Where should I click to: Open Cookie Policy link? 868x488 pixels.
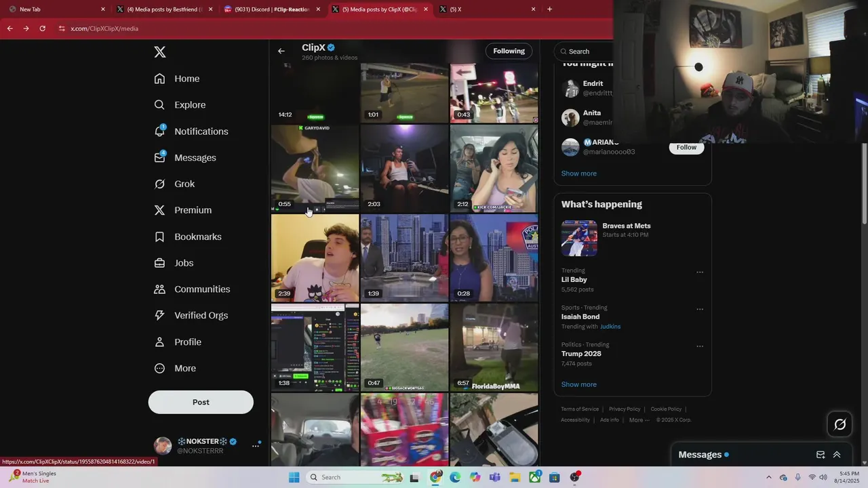coord(666,409)
